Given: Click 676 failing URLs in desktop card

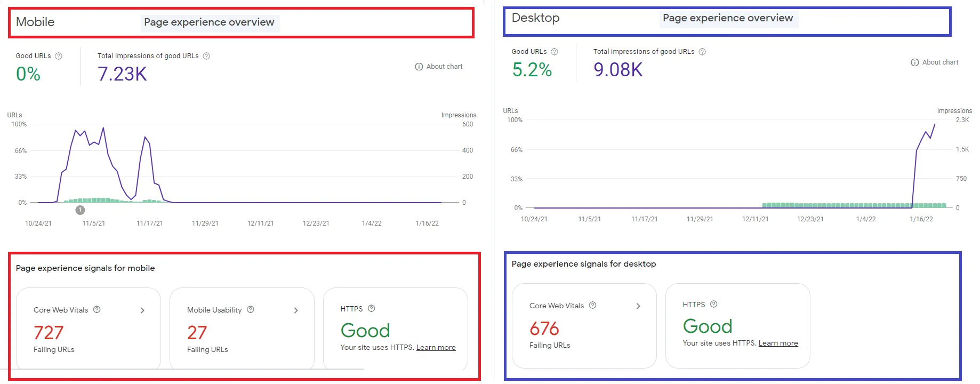Looking at the screenshot, I should point(544,329).
